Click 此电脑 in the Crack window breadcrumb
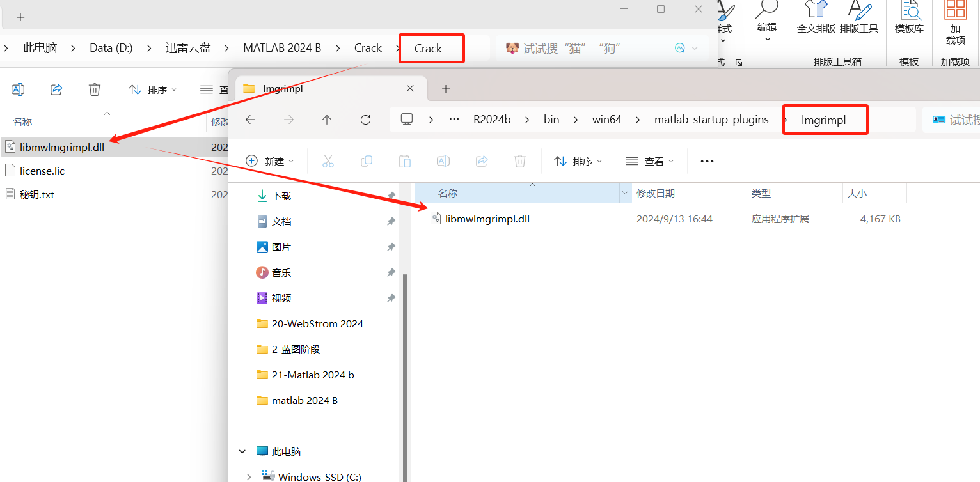 [x=40, y=48]
